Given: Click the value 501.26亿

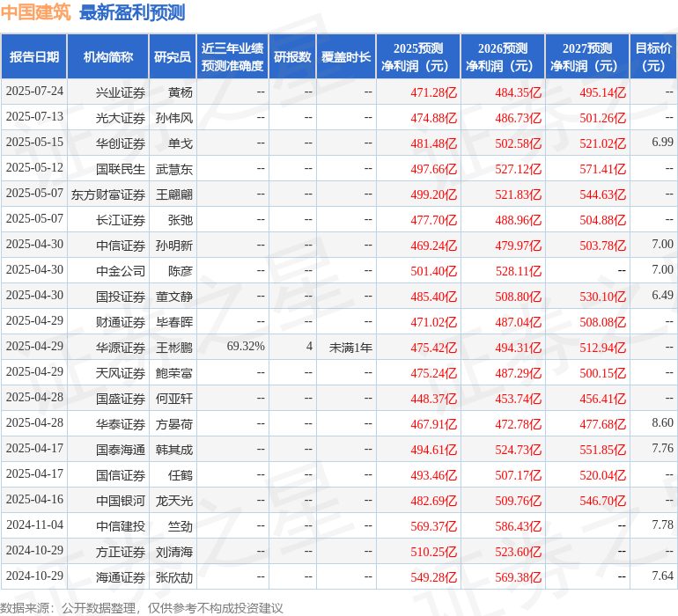Looking at the screenshot, I should (603, 118).
